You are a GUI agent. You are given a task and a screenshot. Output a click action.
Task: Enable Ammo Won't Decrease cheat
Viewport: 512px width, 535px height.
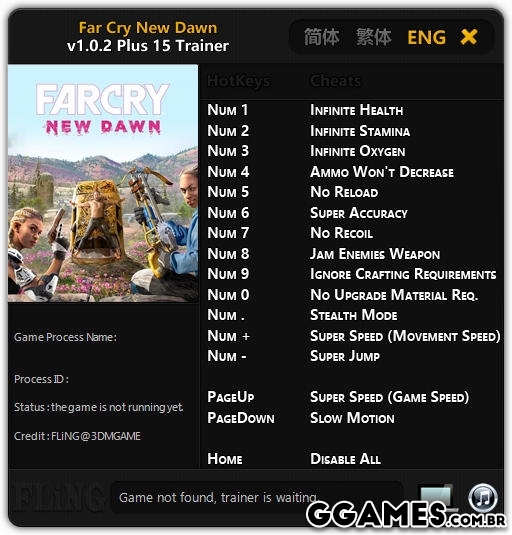382,172
